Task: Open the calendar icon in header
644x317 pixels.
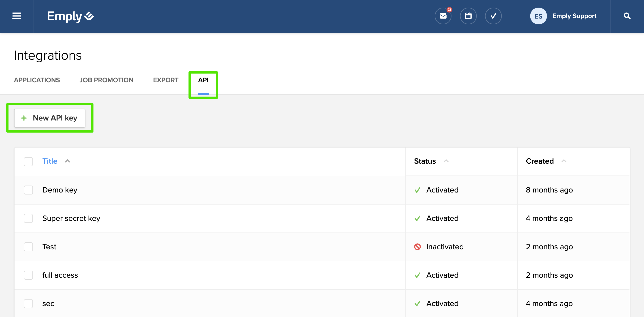Action: pos(468,16)
